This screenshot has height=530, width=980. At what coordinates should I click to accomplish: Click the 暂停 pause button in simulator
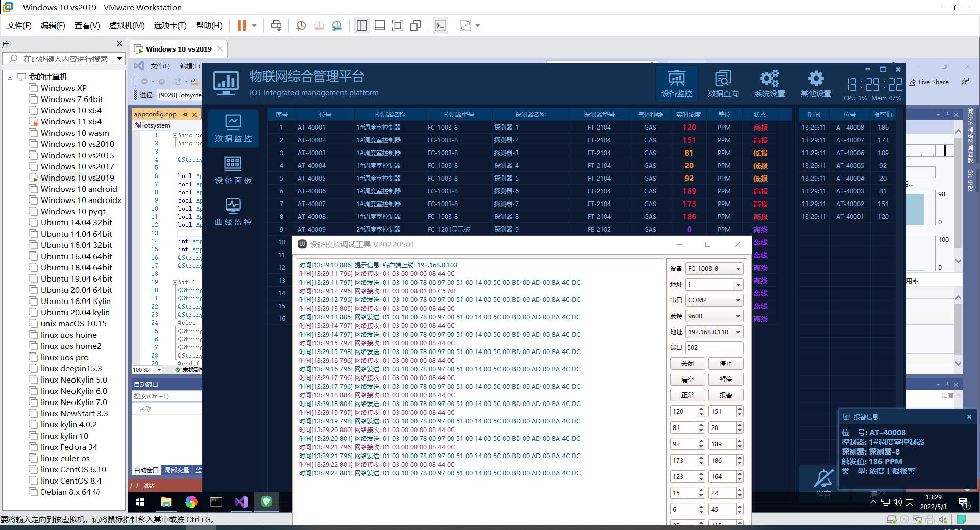(x=725, y=380)
